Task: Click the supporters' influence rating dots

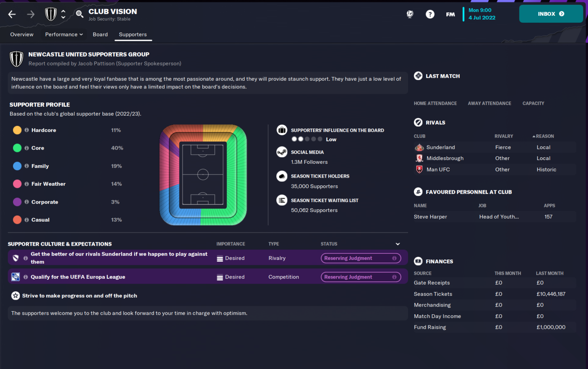Action: click(x=307, y=139)
